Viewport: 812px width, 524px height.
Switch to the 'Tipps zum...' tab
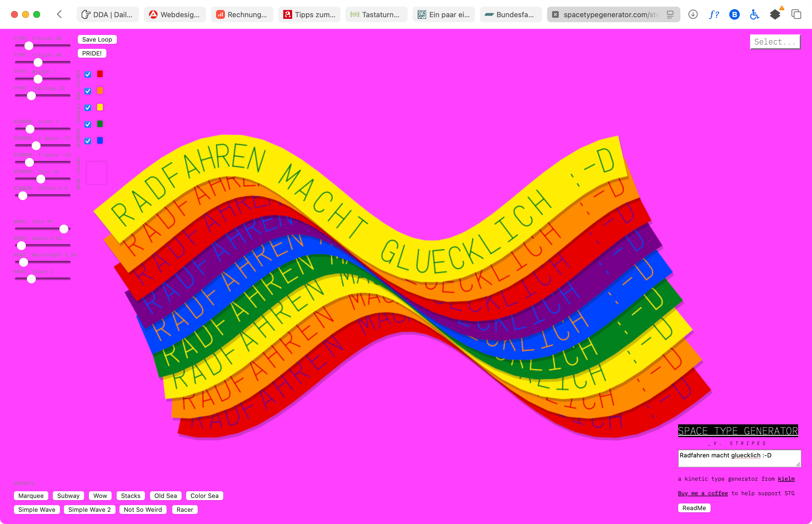coord(309,14)
